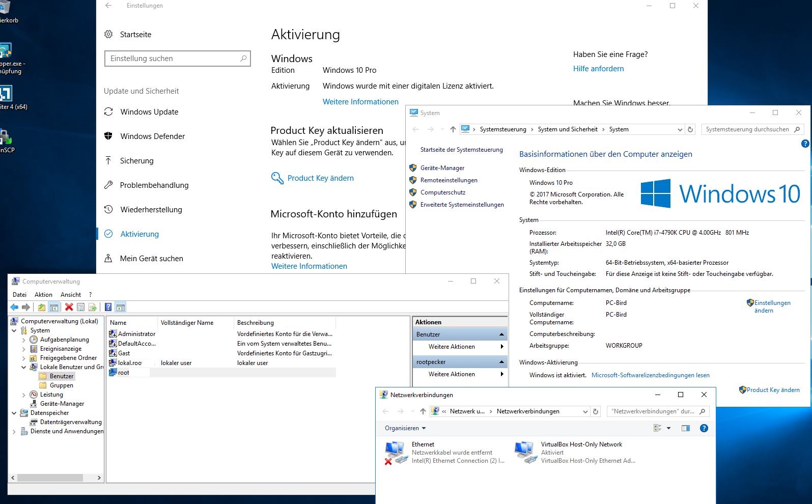The height and width of the screenshot is (504, 812).
Task: Open the Aktion menu in Computerverwaltung
Action: click(x=43, y=295)
